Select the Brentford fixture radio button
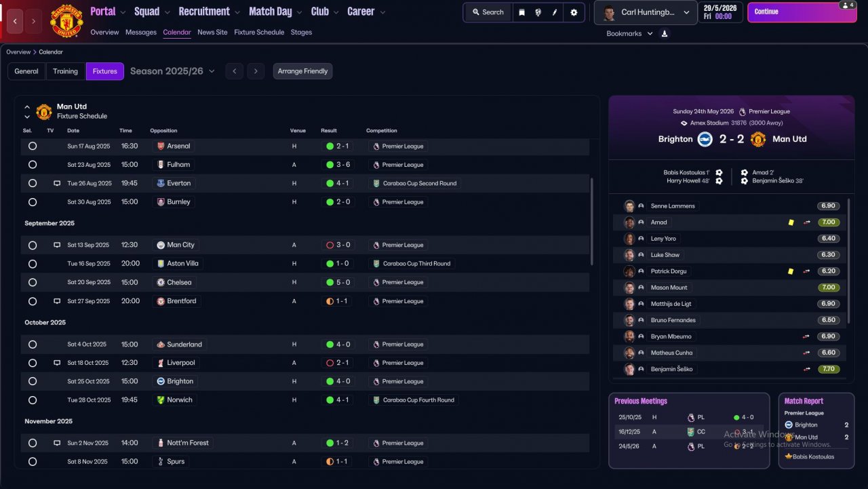 click(33, 301)
